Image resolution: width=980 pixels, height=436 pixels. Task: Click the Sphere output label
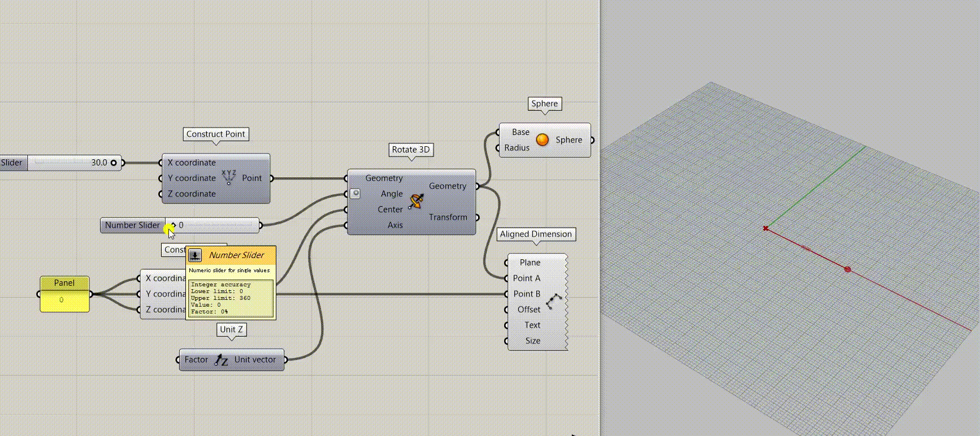click(x=569, y=140)
